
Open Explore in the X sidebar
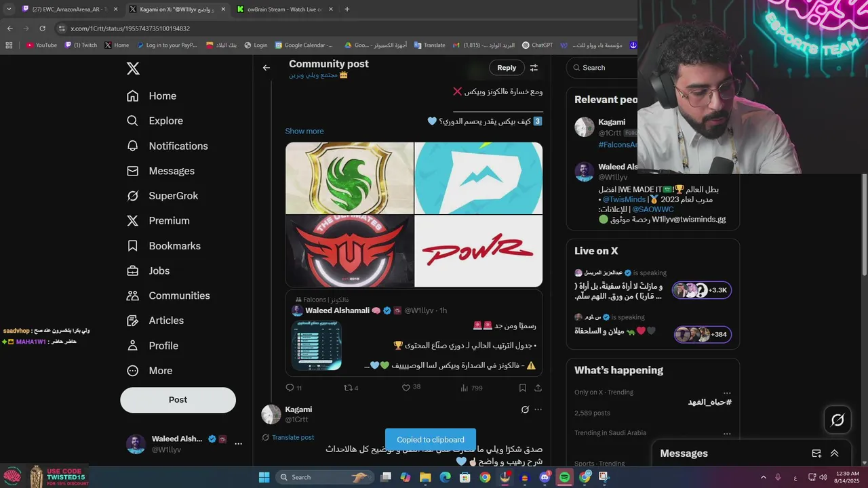click(x=155, y=121)
